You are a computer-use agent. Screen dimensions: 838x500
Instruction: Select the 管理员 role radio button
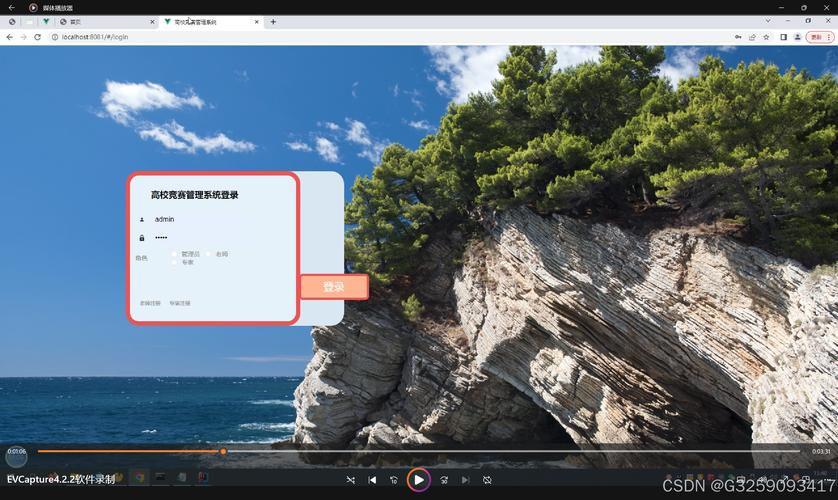[174, 254]
